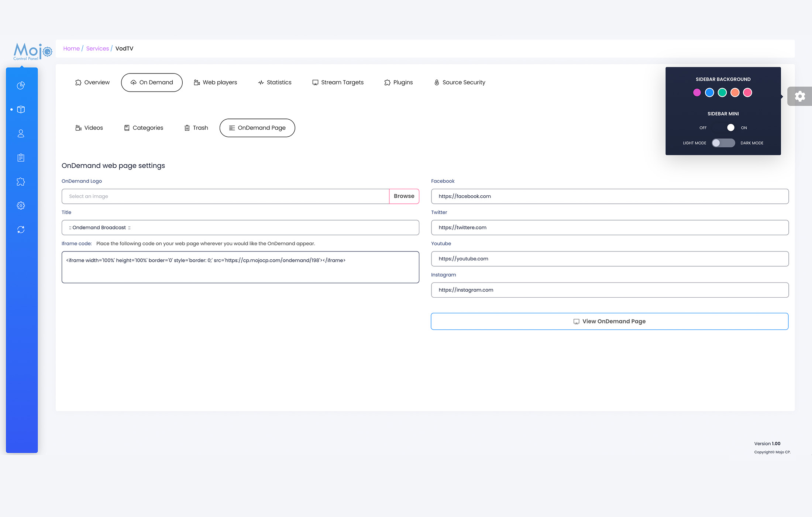Go to the Categories sub-tab
This screenshot has width=812, height=517.
point(144,128)
